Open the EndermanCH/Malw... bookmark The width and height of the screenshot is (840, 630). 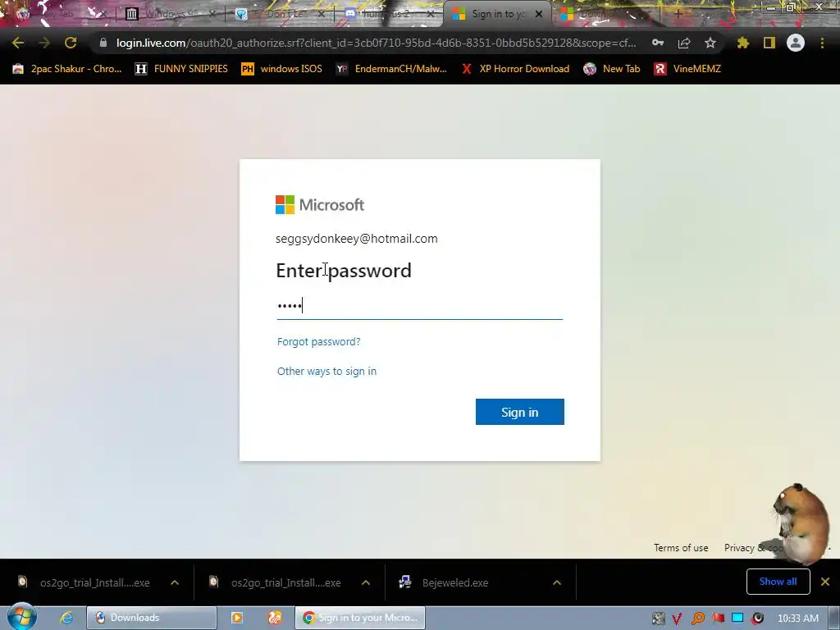coord(391,69)
